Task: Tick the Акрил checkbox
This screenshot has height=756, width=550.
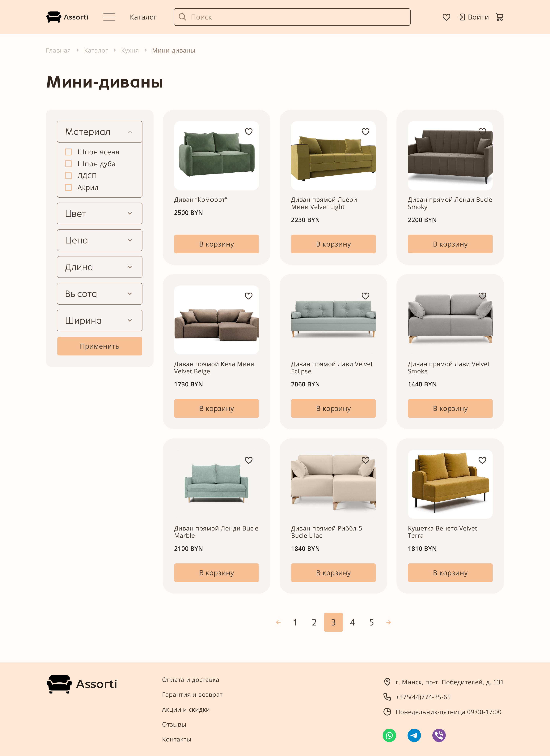Action: point(68,188)
